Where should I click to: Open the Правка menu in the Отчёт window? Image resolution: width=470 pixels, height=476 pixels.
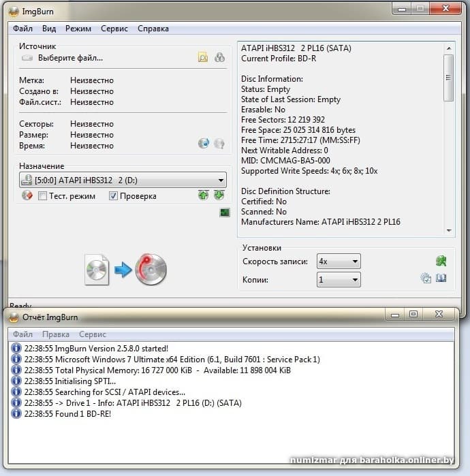[56, 334]
